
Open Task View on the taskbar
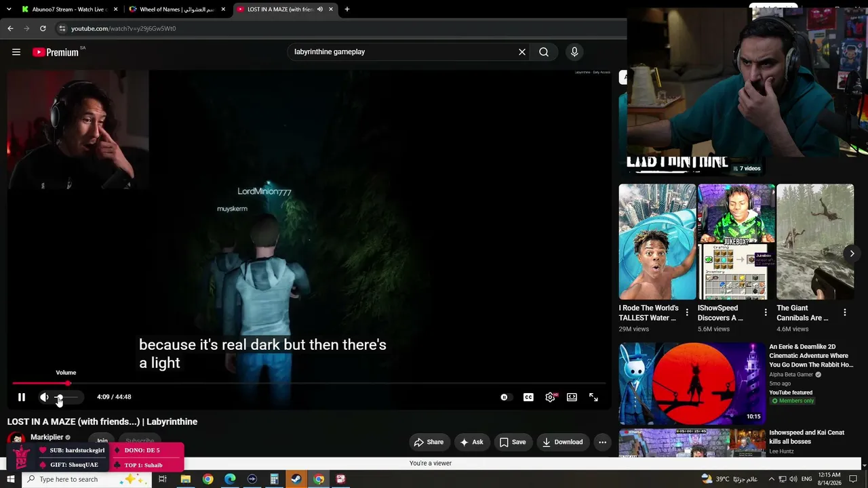(163, 479)
